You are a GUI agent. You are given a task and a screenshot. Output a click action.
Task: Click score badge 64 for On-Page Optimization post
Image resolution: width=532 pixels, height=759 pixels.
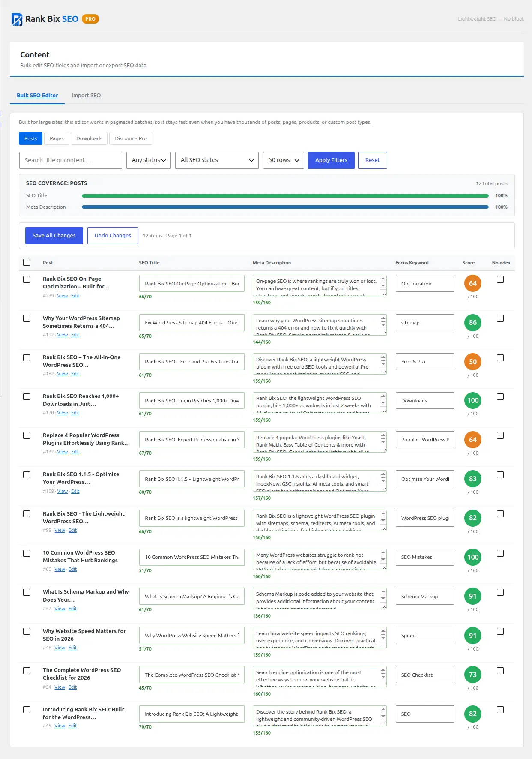point(473,283)
